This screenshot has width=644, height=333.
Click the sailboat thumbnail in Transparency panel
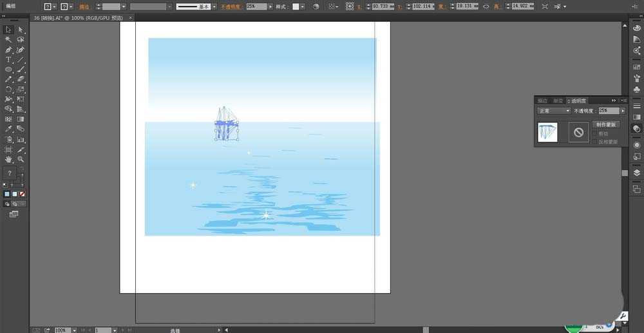pos(547,133)
